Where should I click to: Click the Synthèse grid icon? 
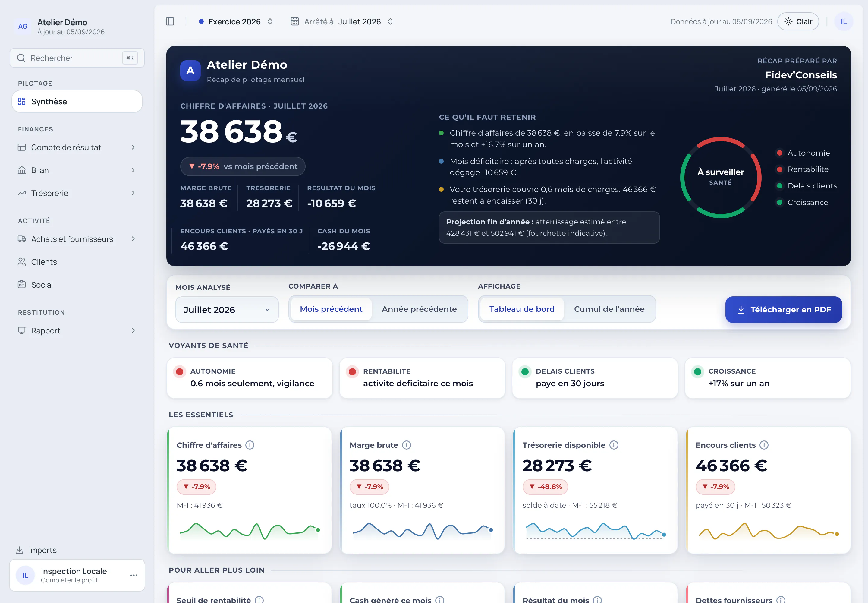coord(22,101)
